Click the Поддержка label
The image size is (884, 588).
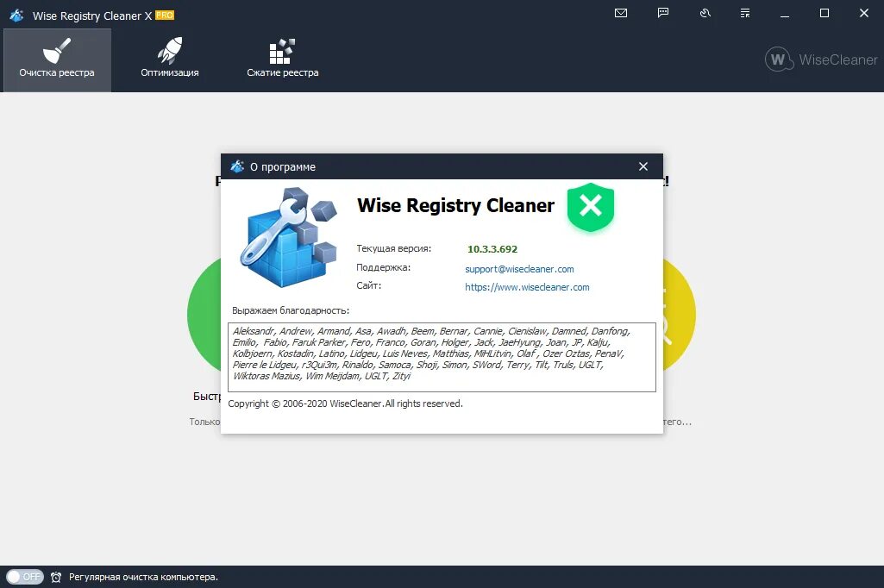(x=384, y=268)
